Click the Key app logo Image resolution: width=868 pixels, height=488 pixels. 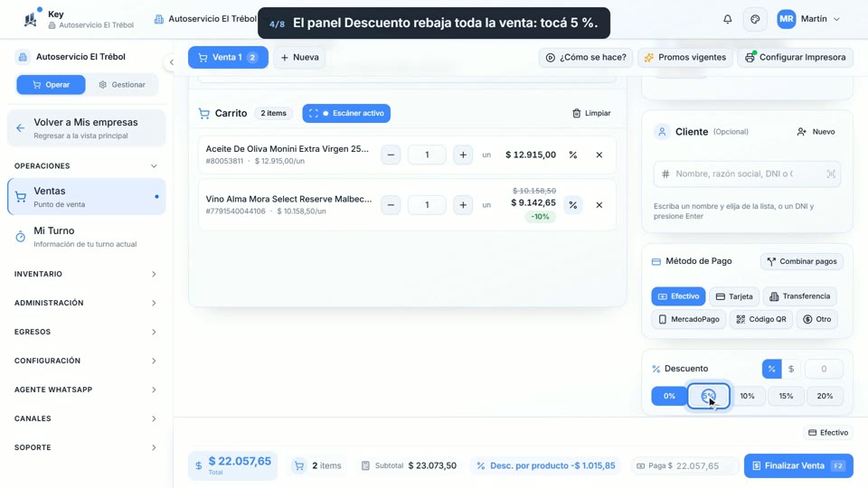(x=31, y=19)
